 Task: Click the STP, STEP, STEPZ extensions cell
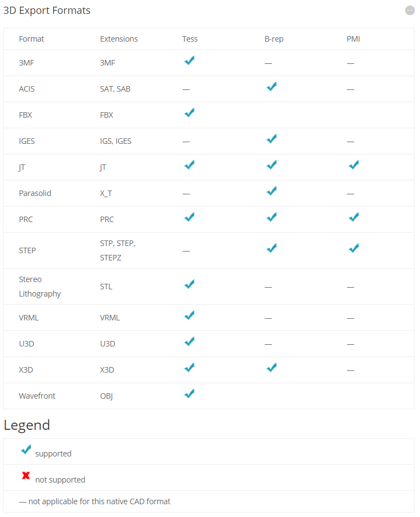[x=118, y=250]
